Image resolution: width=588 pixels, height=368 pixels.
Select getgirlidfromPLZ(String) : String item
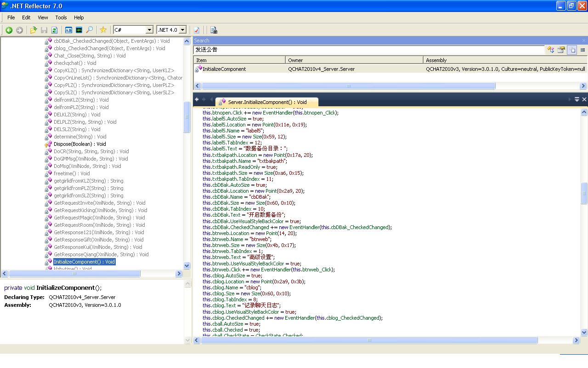coord(88,188)
